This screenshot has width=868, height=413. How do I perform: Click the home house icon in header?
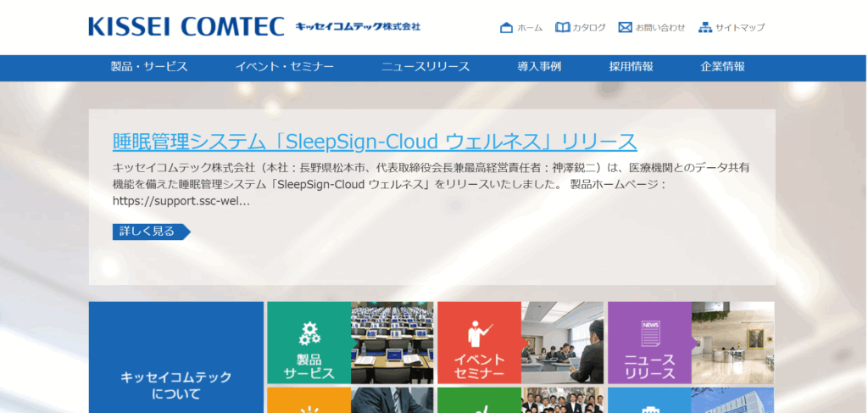coord(506,27)
